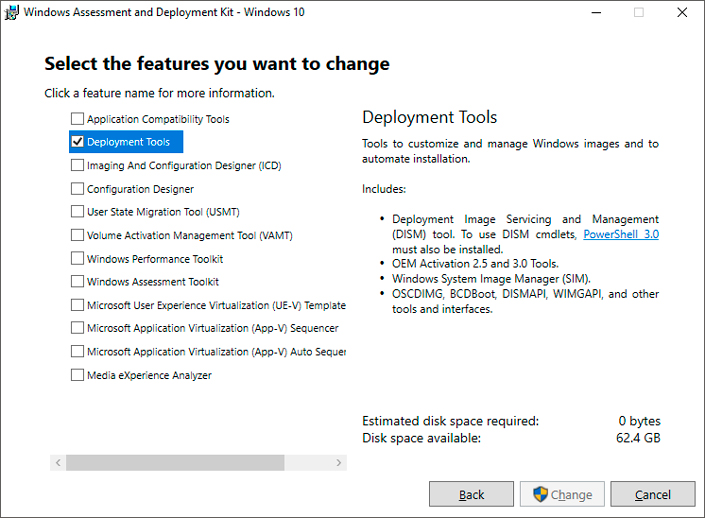Select the Deployment Tools feature name

tap(129, 142)
